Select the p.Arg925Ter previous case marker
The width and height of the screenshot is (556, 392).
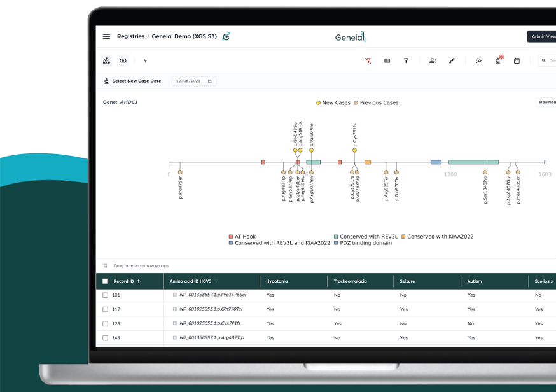(386, 172)
